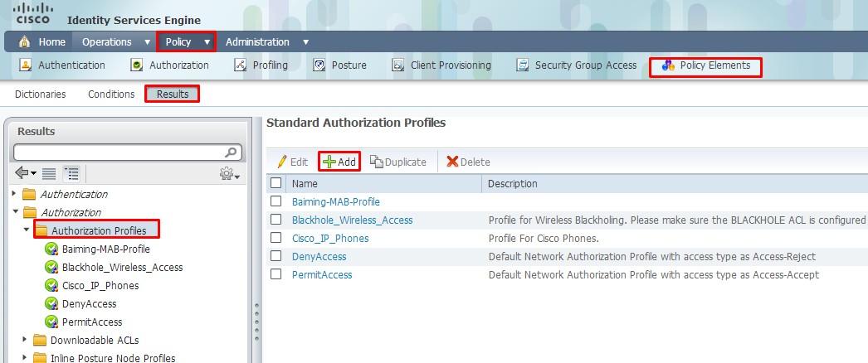
Task: Expand the Authentication tree node
Action: [14, 194]
